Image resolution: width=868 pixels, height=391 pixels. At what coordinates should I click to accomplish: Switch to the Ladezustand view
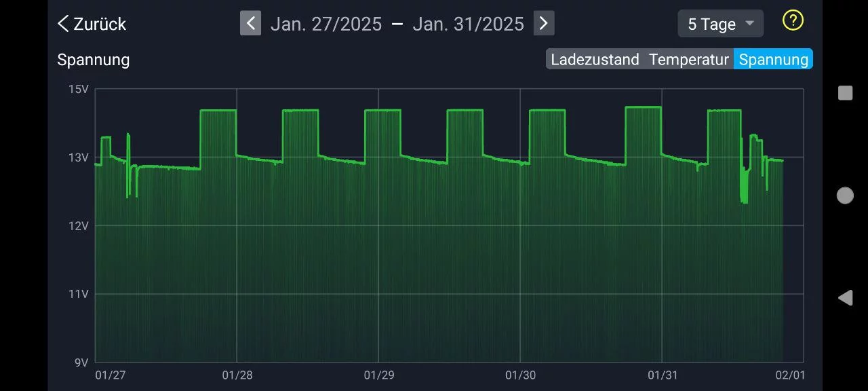[x=595, y=59]
